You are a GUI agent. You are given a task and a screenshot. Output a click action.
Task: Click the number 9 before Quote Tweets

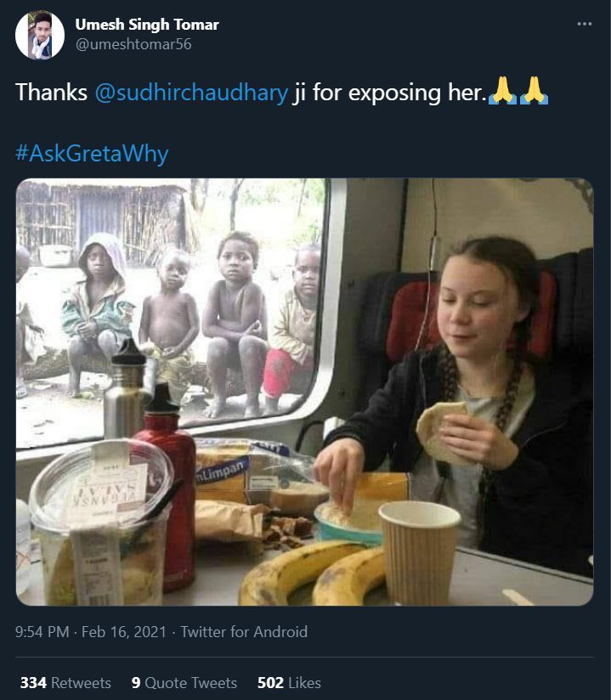136,683
